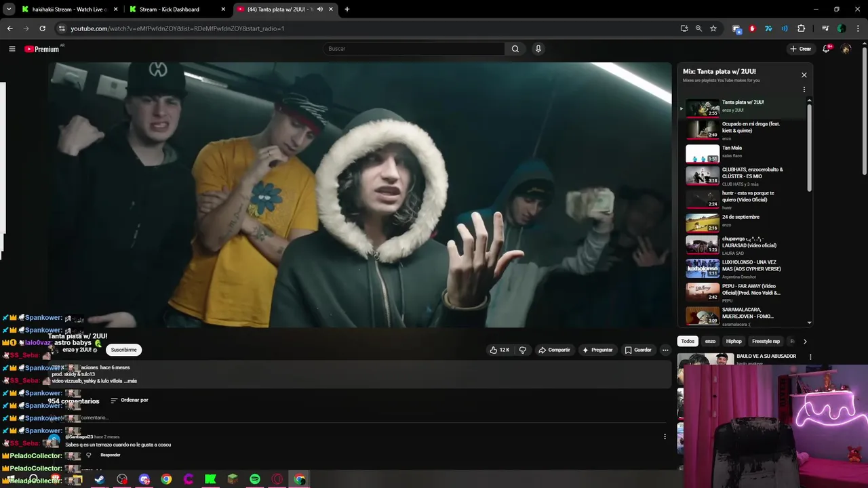Focus the Buscar search field
Viewport: 868px width, 488px height.
coord(414,49)
